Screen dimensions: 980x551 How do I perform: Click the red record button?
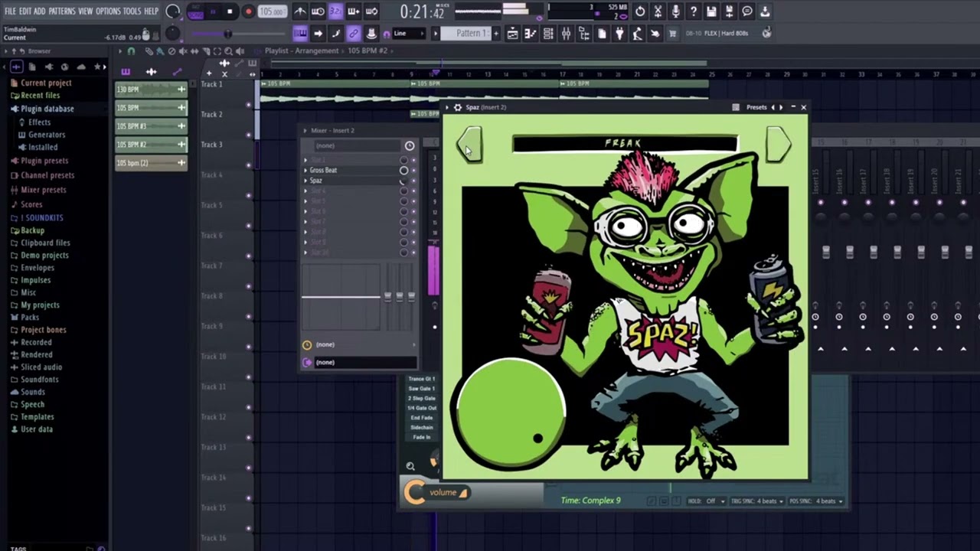pos(248,11)
